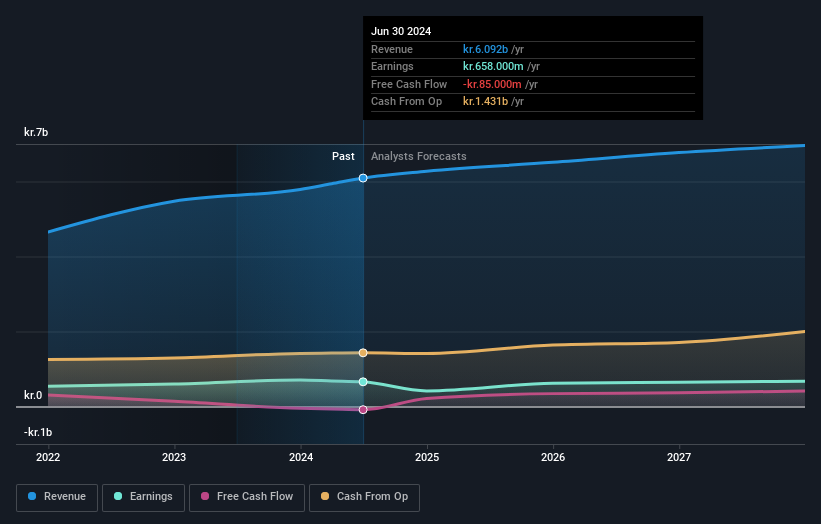Click the Analysts Forecasts label
This screenshot has height=524, width=821.
(x=418, y=157)
